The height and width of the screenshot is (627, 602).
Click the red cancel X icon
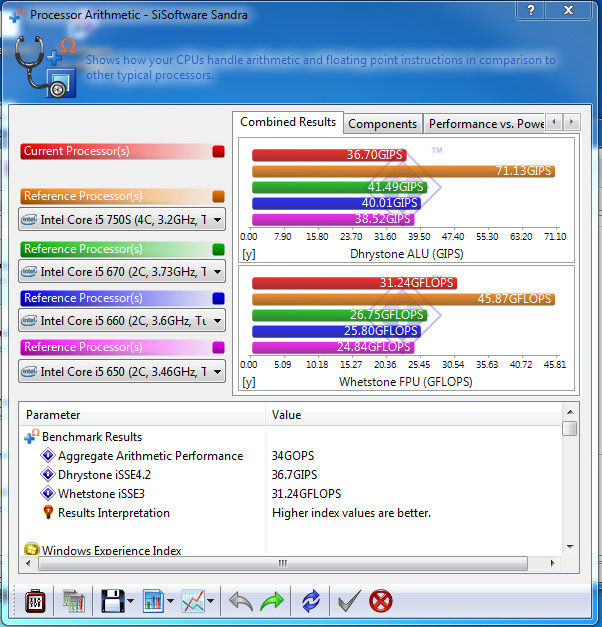click(x=380, y=601)
